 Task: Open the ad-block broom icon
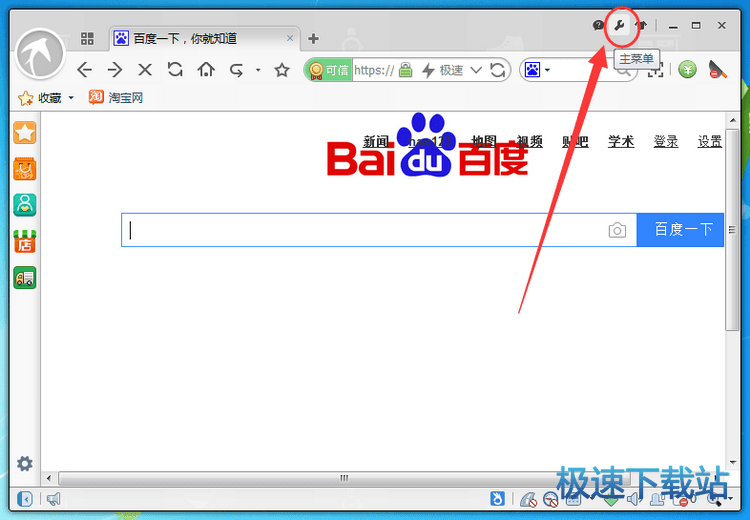717,70
